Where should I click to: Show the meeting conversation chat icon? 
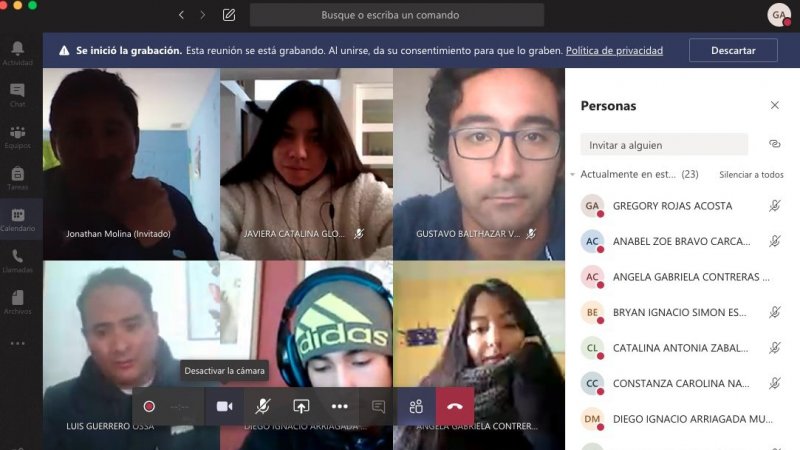(379, 406)
